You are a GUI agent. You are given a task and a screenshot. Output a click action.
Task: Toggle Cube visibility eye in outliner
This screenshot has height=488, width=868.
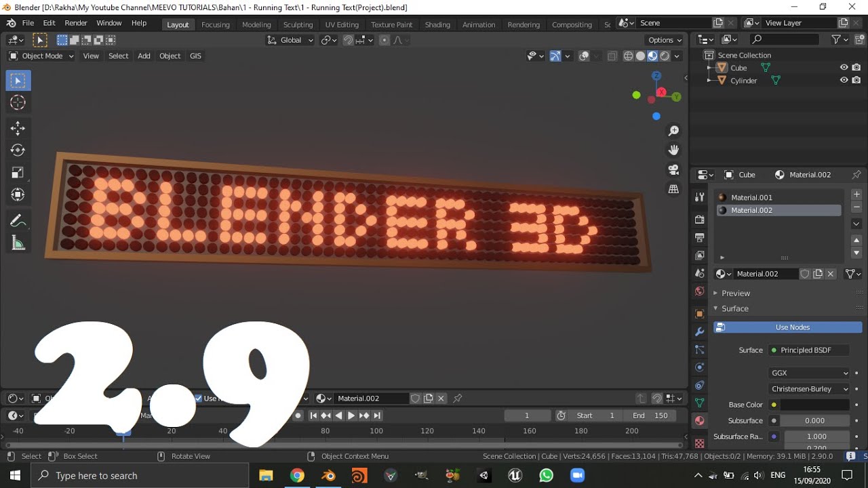tap(844, 68)
